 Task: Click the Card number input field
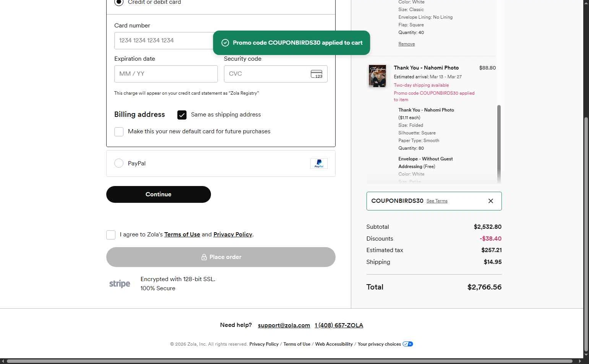point(164,40)
